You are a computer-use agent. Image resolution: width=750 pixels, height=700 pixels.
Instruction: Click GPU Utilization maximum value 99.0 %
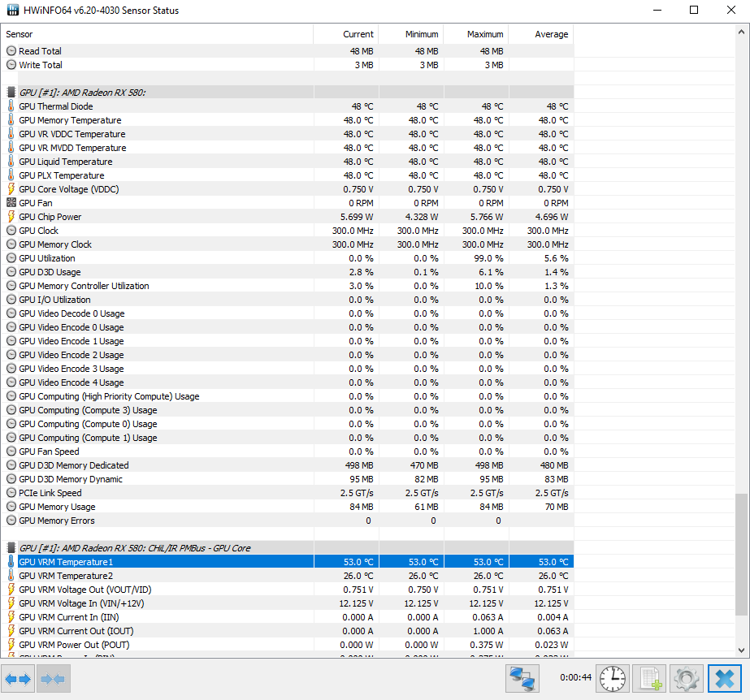click(x=488, y=258)
